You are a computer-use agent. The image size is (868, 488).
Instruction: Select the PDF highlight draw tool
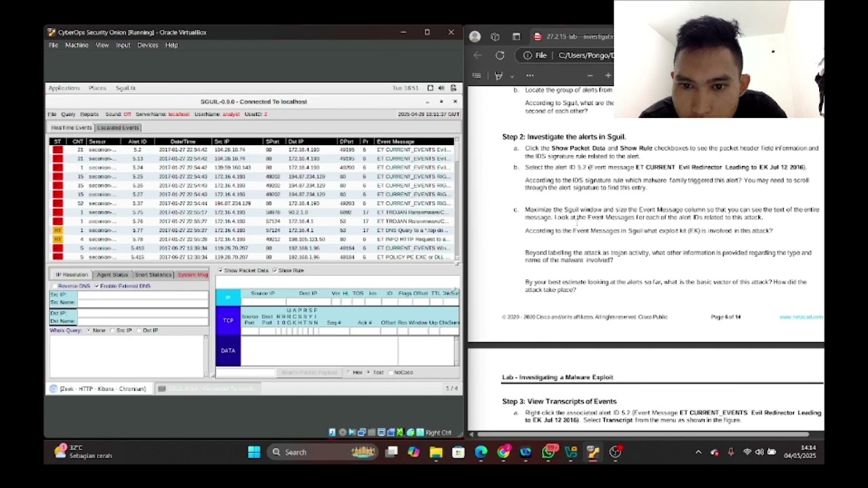click(x=499, y=76)
